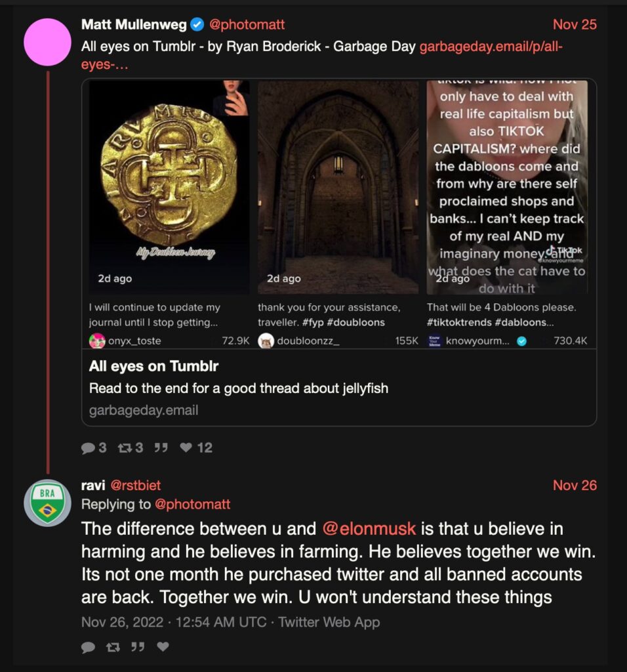Open the @photomatt handle in tweet header

pos(247,25)
